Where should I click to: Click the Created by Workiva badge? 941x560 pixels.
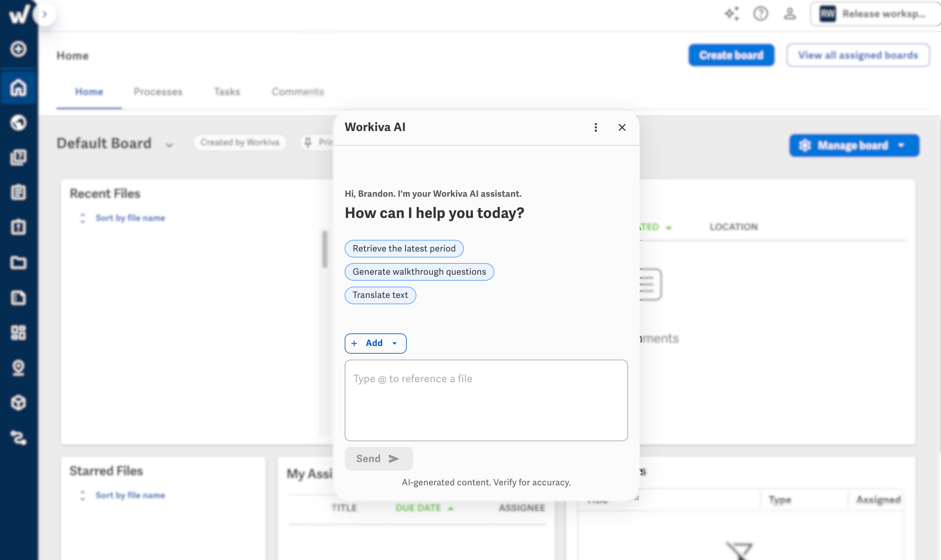[x=240, y=142]
